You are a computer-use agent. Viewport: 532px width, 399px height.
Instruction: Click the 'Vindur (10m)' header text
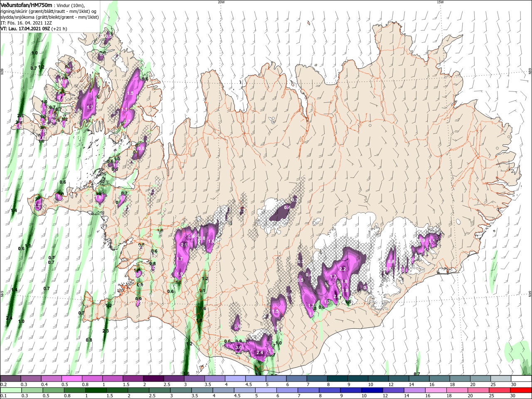coord(70,5)
